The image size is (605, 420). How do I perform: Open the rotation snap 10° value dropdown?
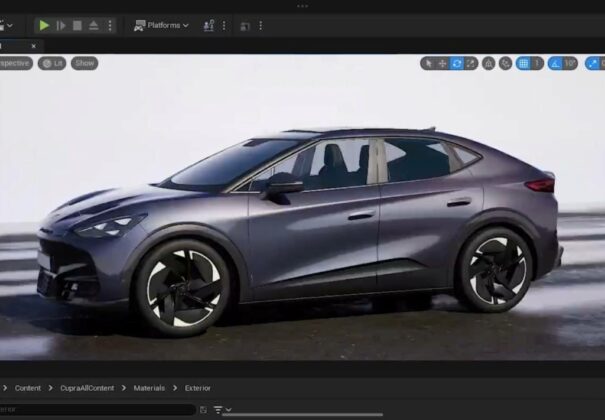coord(570,63)
